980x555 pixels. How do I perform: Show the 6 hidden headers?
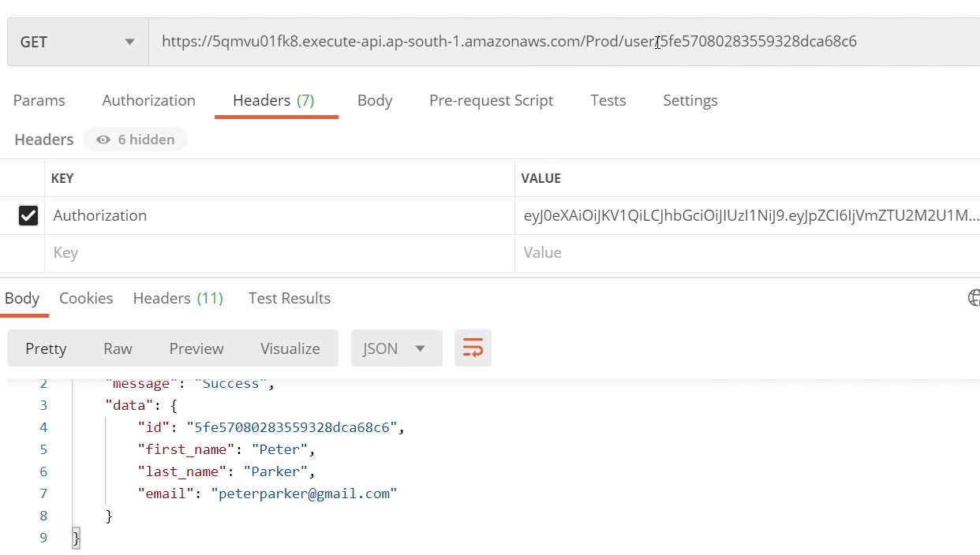point(136,140)
